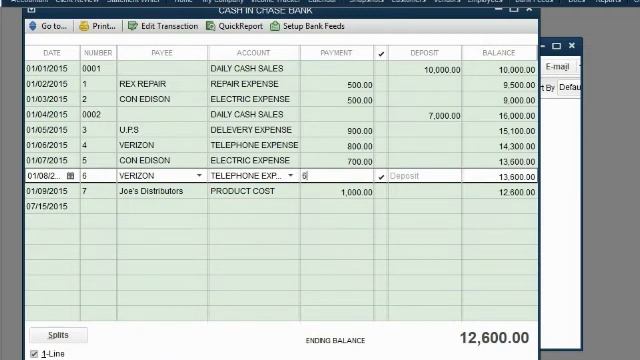Image resolution: width=640 pixels, height=360 pixels.
Task: Click the DEPOSIT column header
Action: pyautogui.click(x=424, y=53)
